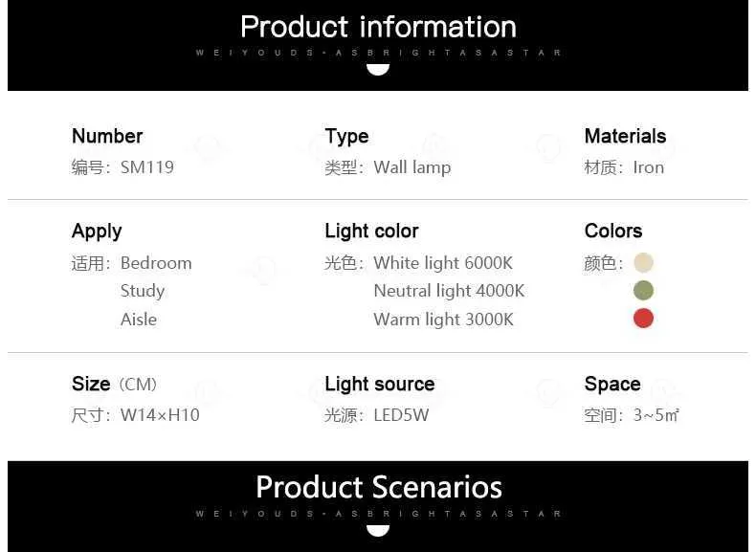Click the Product Scenarios heading
The image size is (756, 552).
click(378, 487)
